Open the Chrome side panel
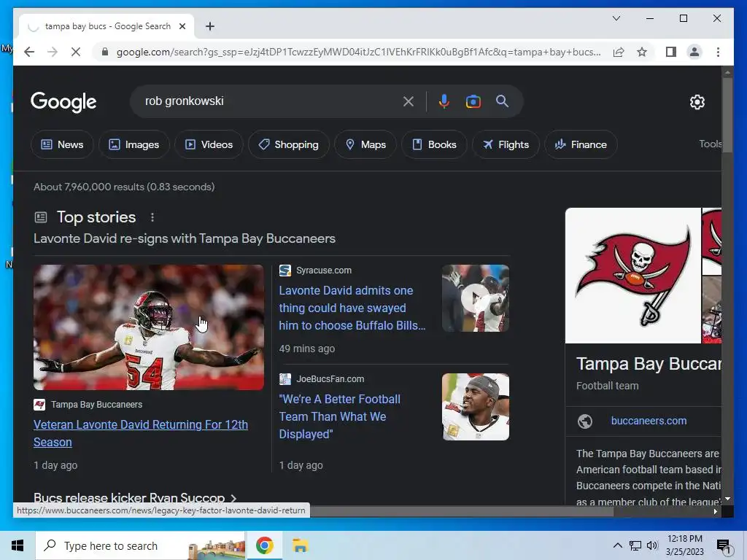The image size is (747, 560). point(671,52)
